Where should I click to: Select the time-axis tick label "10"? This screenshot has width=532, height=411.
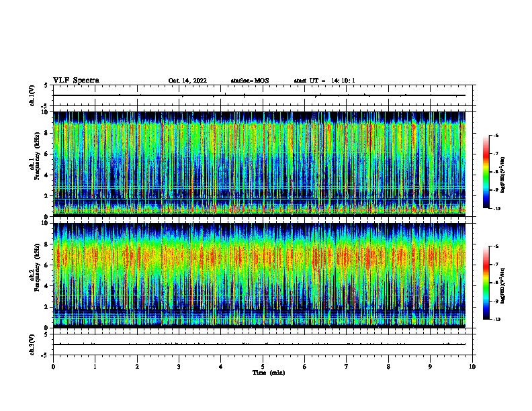pos(472,367)
